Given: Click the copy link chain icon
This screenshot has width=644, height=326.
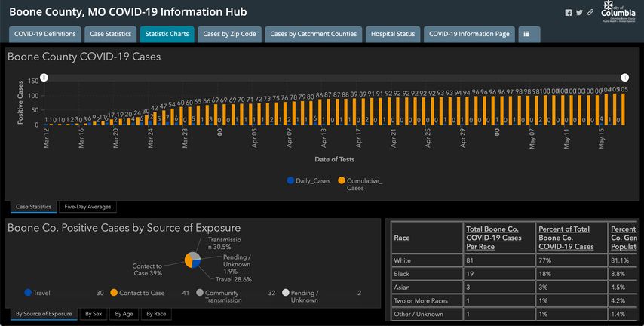Looking at the screenshot, I should click(590, 13).
